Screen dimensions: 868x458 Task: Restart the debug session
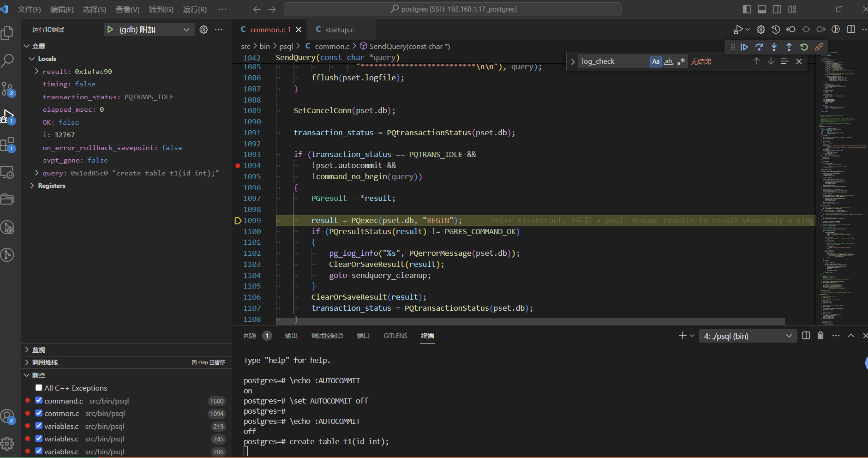804,47
